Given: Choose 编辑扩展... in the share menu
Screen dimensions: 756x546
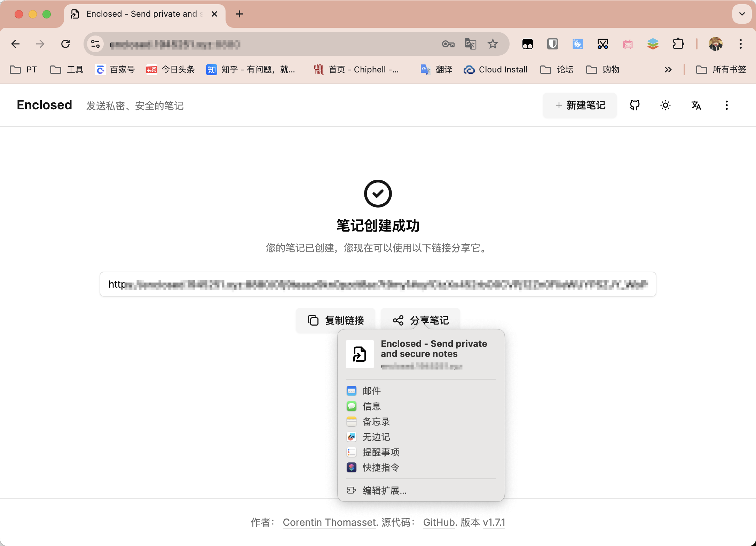Looking at the screenshot, I should 421,490.
